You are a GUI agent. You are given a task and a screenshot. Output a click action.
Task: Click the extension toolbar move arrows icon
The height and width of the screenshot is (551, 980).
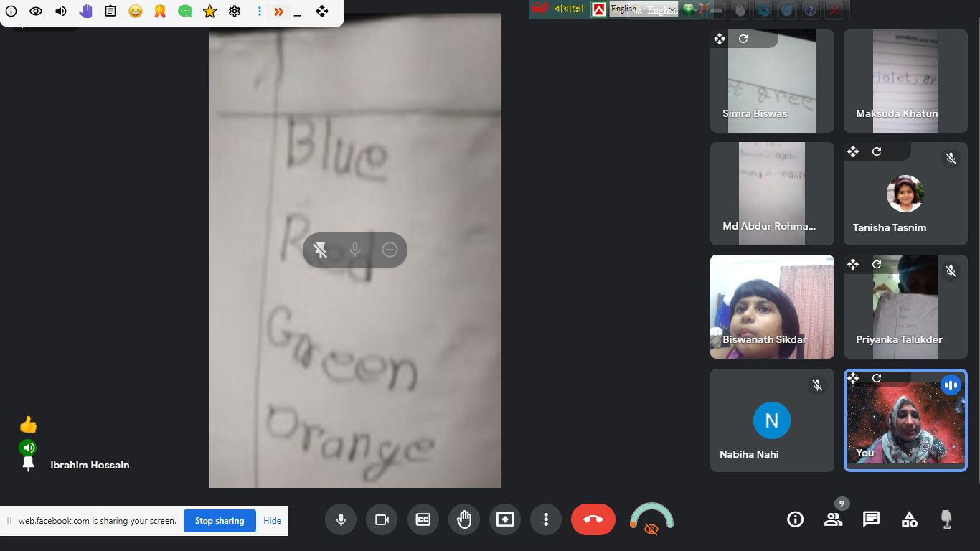pyautogui.click(x=322, y=11)
